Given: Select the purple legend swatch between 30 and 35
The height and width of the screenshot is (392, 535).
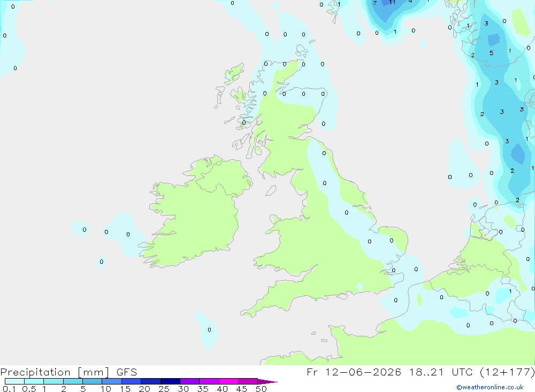Looking at the screenshot, I should (190, 381).
